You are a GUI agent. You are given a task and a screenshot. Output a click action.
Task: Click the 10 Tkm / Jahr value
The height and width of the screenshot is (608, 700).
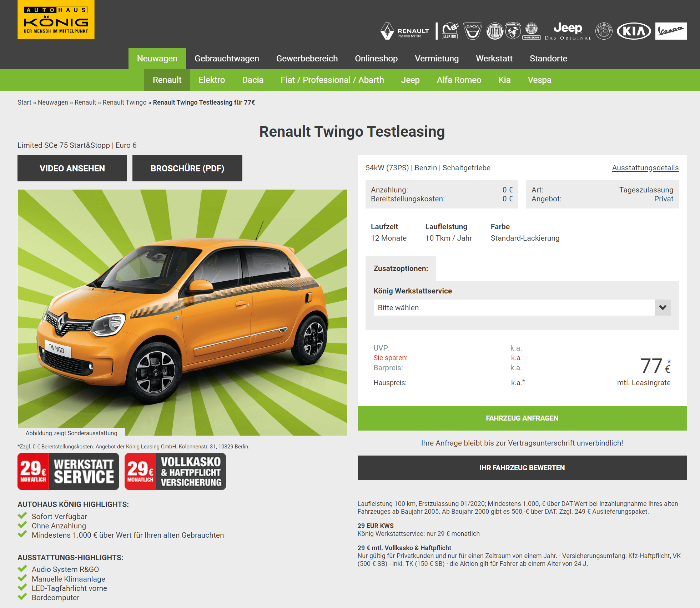point(448,238)
